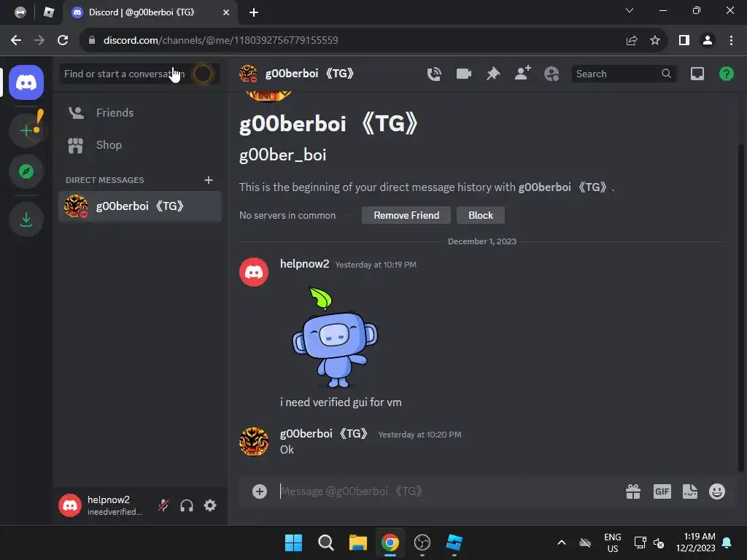This screenshot has height=560, width=747.
Task: Toggle microphone mute
Action: [163, 505]
